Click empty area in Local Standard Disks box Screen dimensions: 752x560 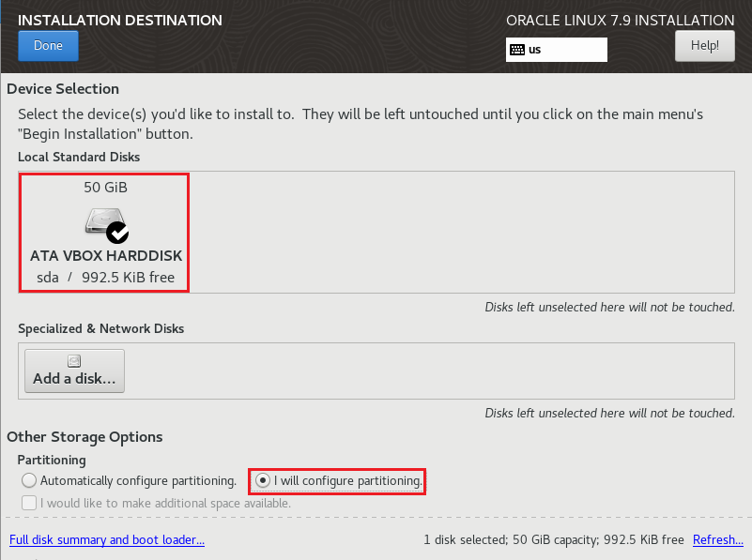[460, 233]
